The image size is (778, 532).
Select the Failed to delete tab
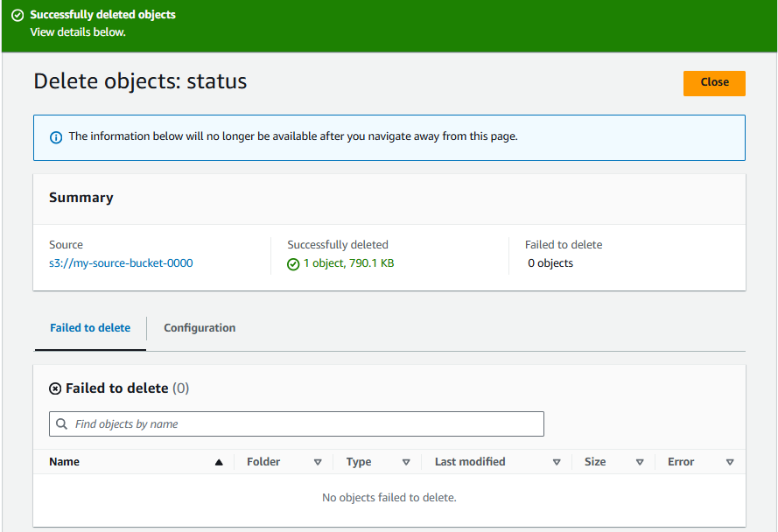90,327
